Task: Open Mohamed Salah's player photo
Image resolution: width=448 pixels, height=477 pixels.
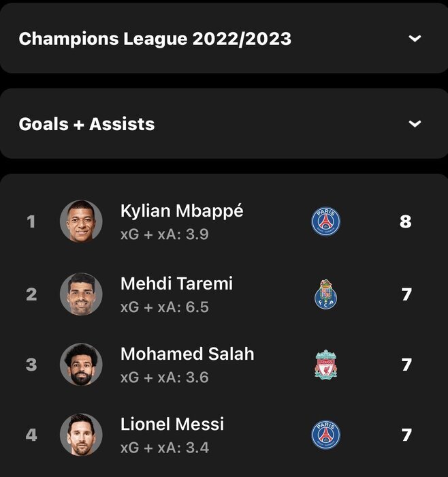Action: click(x=81, y=365)
